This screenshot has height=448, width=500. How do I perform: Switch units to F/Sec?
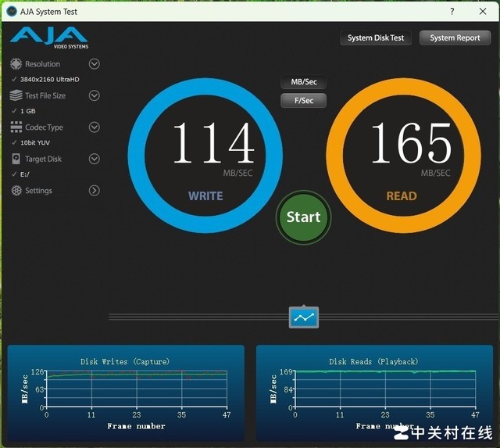304,101
